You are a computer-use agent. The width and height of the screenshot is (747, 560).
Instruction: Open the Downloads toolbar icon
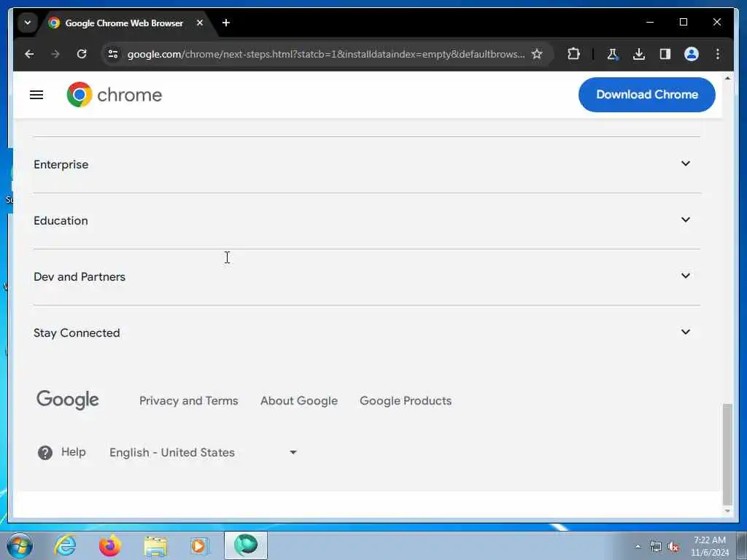click(639, 54)
